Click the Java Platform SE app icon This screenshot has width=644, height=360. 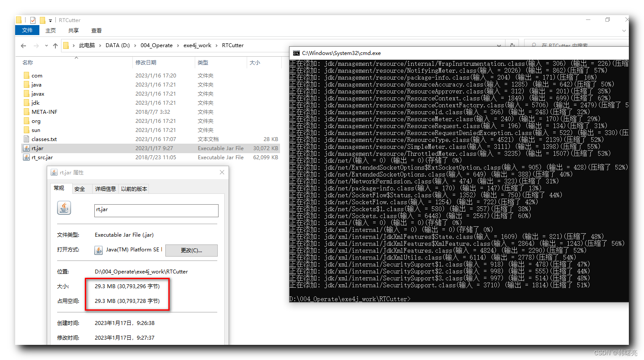click(99, 250)
